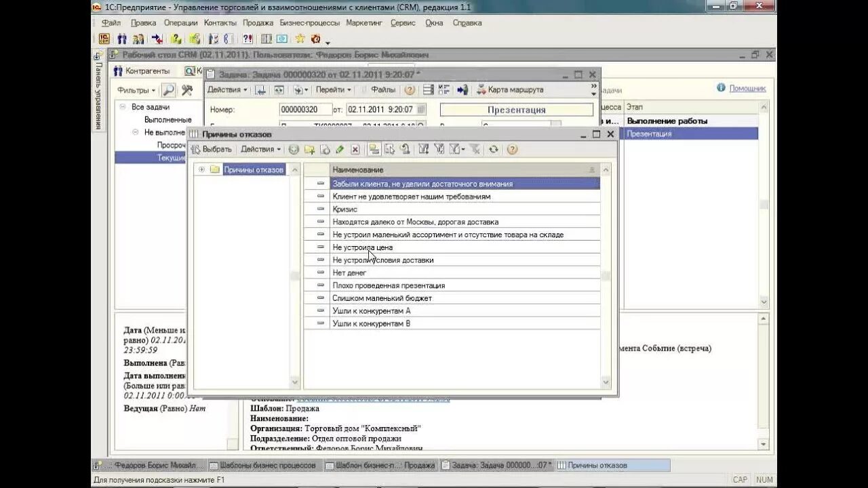Click the Выбрать button
The width and height of the screenshot is (868, 488).
tap(212, 149)
